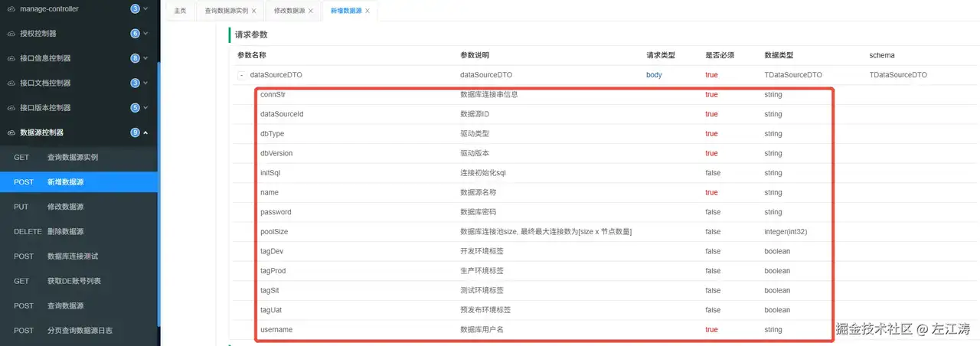This screenshot has height=346, width=980.
Task: Close the 新增数据源 tab
Action: (367, 11)
